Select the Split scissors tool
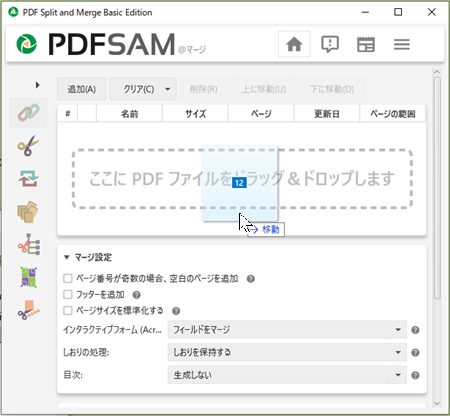450x416 pixels. (28, 145)
